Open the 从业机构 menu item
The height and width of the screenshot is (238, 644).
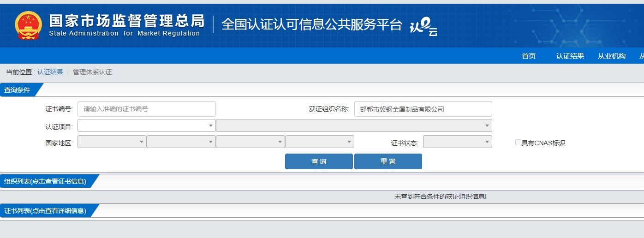(612, 56)
